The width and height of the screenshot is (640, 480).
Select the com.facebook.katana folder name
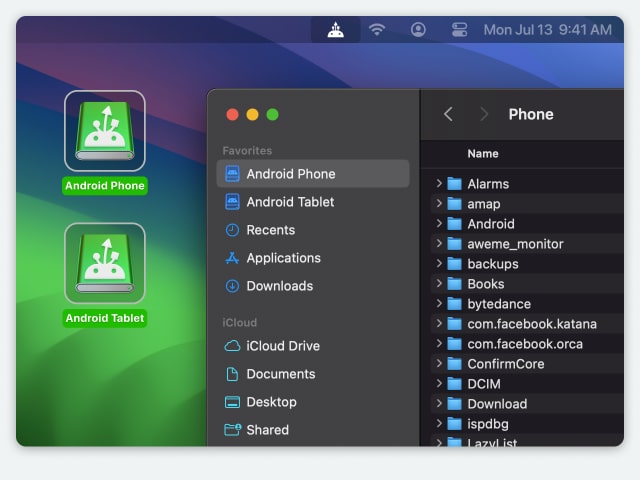532,324
